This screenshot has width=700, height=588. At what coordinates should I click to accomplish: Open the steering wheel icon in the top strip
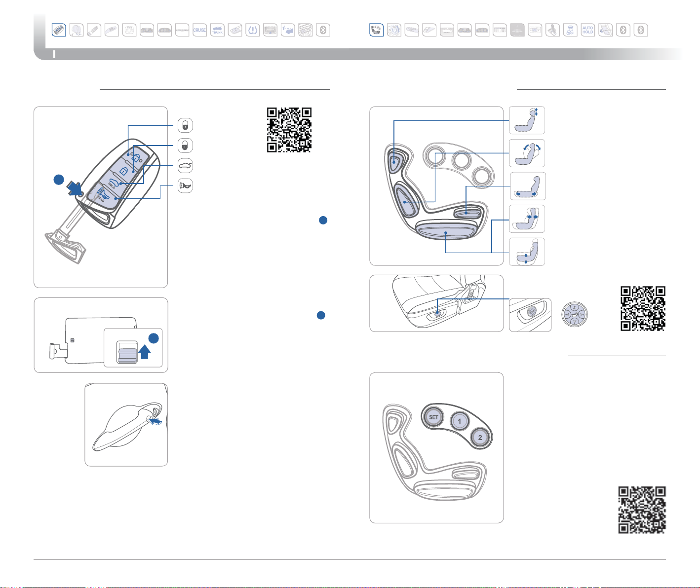pyautogui.click(x=394, y=30)
